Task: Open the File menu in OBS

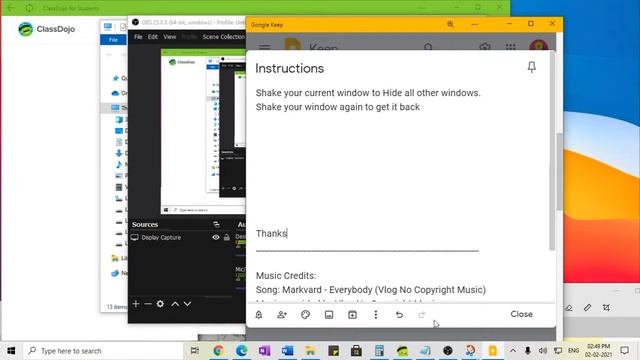Action: tap(138, 37)
